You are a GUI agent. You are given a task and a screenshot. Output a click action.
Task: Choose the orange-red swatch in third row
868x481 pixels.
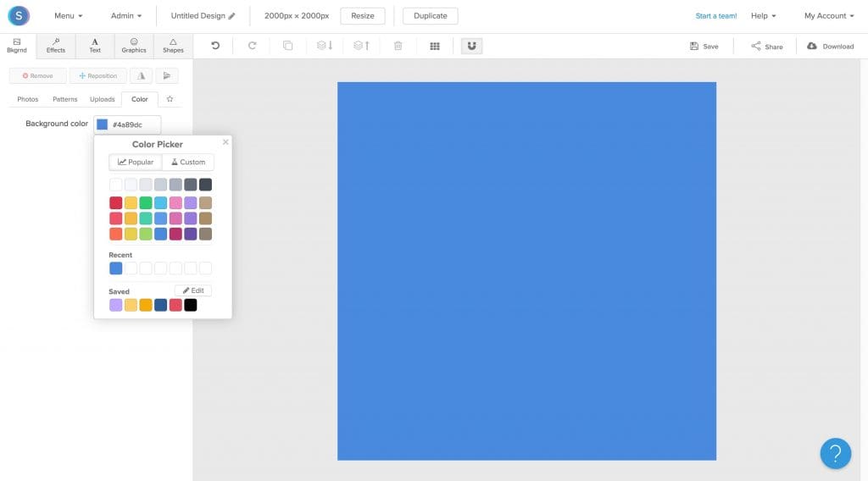[115, 234]
